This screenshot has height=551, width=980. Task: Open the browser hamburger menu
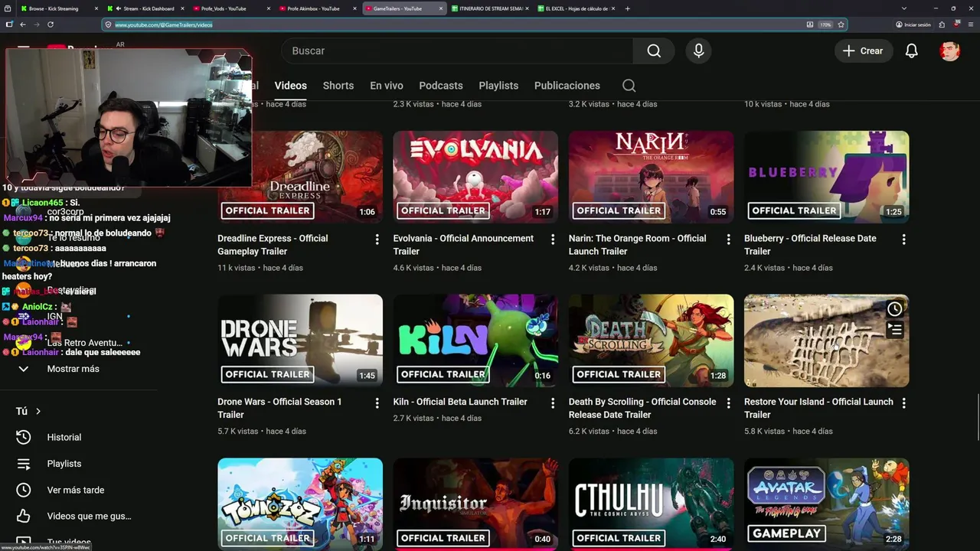[x=970, y=24]
